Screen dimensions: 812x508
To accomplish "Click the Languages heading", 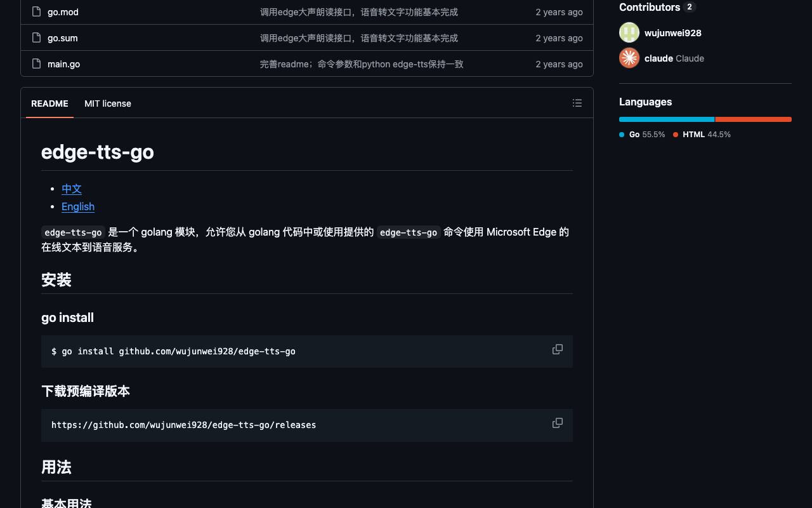I will (645, 102).
